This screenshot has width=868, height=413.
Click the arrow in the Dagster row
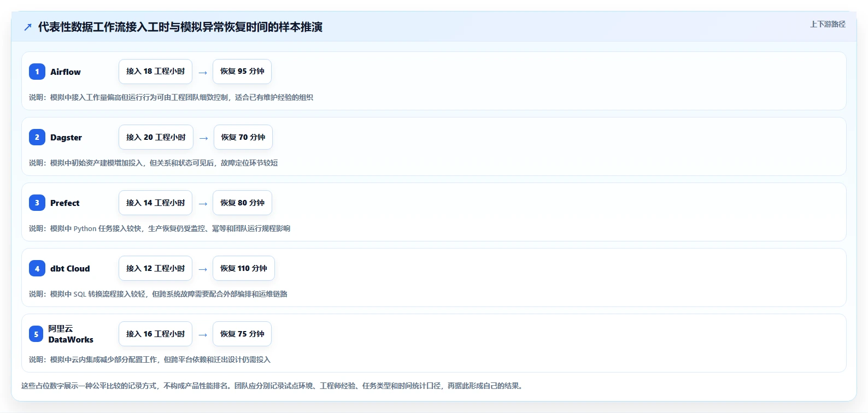(204, 138)
